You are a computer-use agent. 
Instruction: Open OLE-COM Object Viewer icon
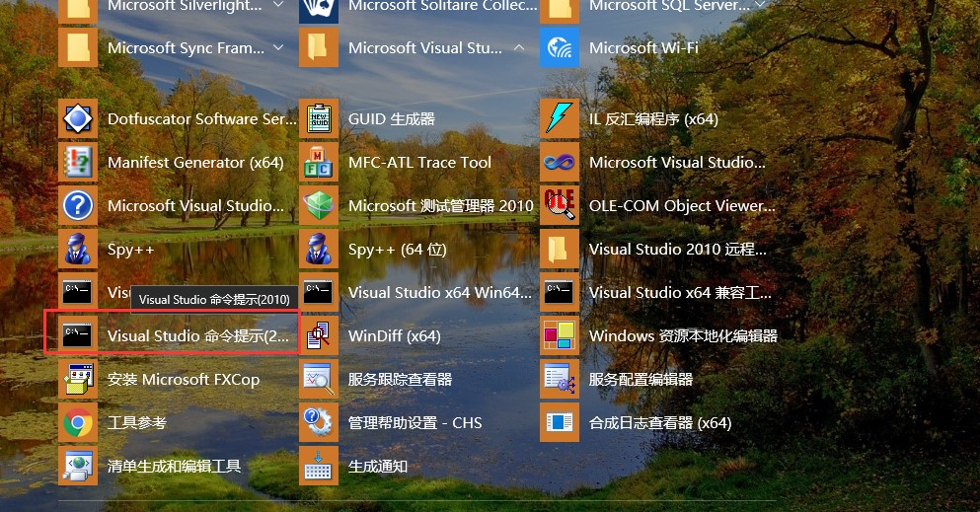[560, 205]
